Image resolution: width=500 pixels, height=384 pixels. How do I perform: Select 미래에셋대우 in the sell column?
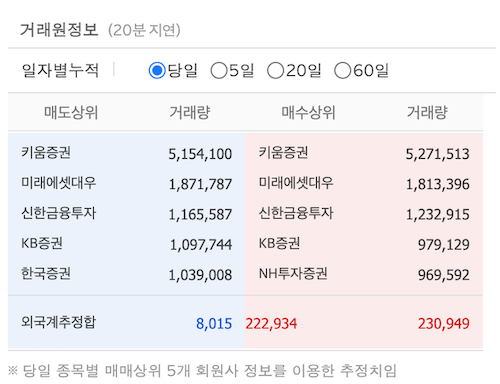[59, 183]
